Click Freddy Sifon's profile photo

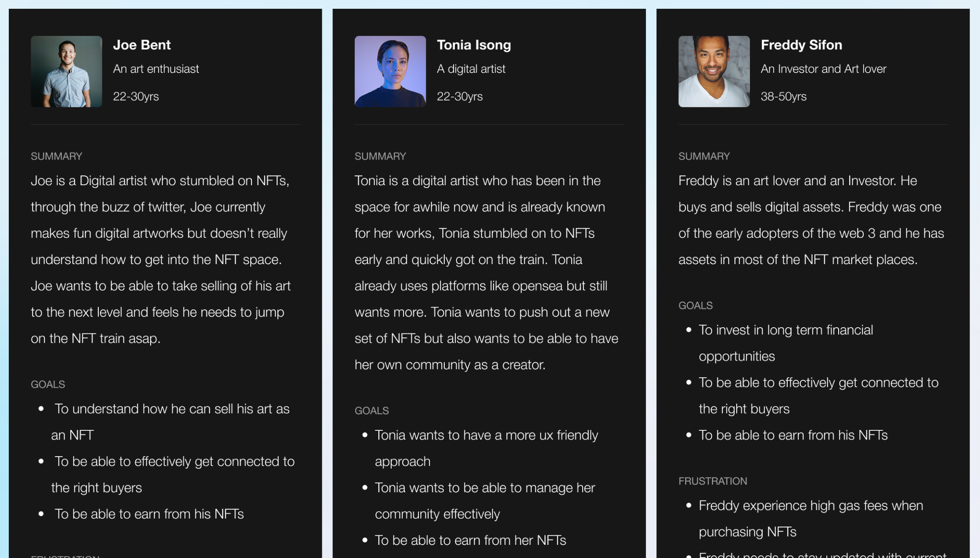[x=713, y=72]
